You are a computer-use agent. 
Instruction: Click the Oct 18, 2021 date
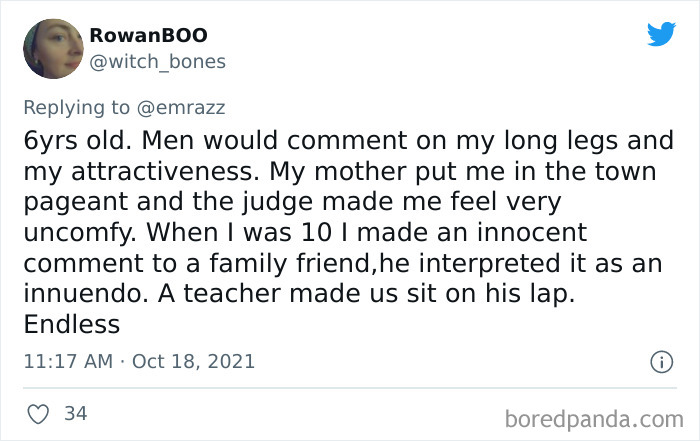click(x=192, y=361)
